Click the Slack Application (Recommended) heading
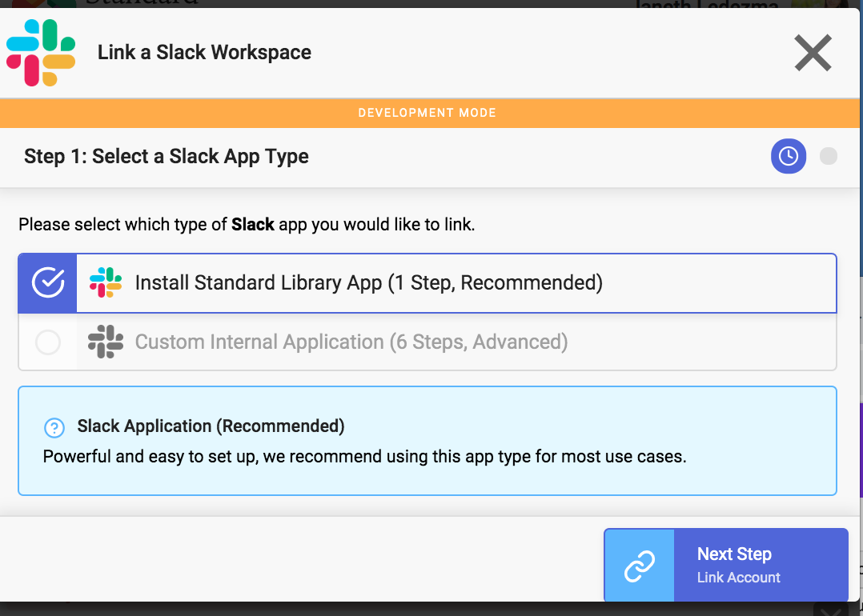The height and width of the screenshot is (616, 863). point(211,426)
